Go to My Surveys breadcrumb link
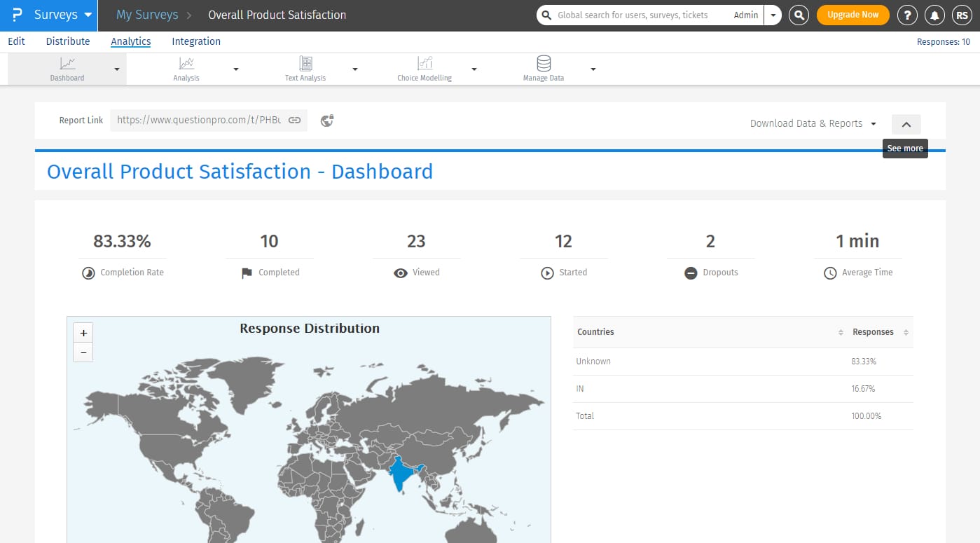The width and height of the screenshot is (980, 543). point(147,15)
